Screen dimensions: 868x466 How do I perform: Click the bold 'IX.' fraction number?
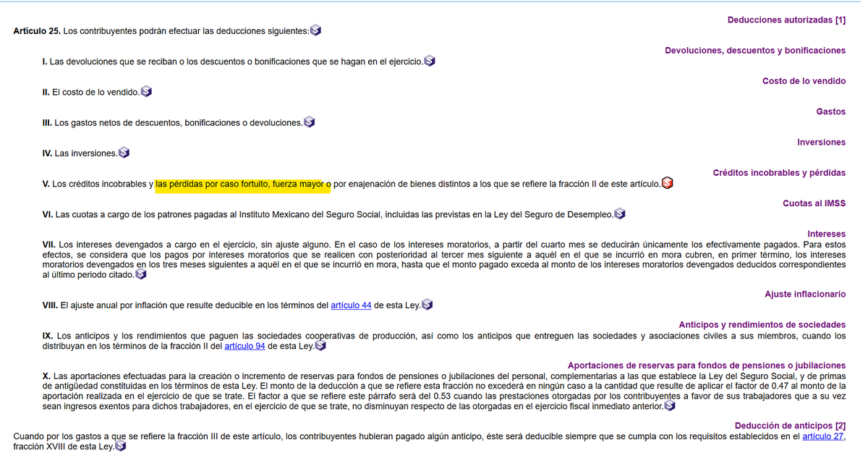click(x=48, y=336)
